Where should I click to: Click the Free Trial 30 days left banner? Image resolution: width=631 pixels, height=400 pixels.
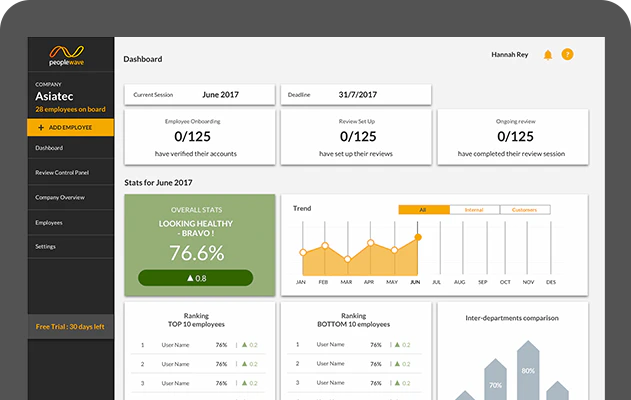pyautogui.click(x=70, y=327)
